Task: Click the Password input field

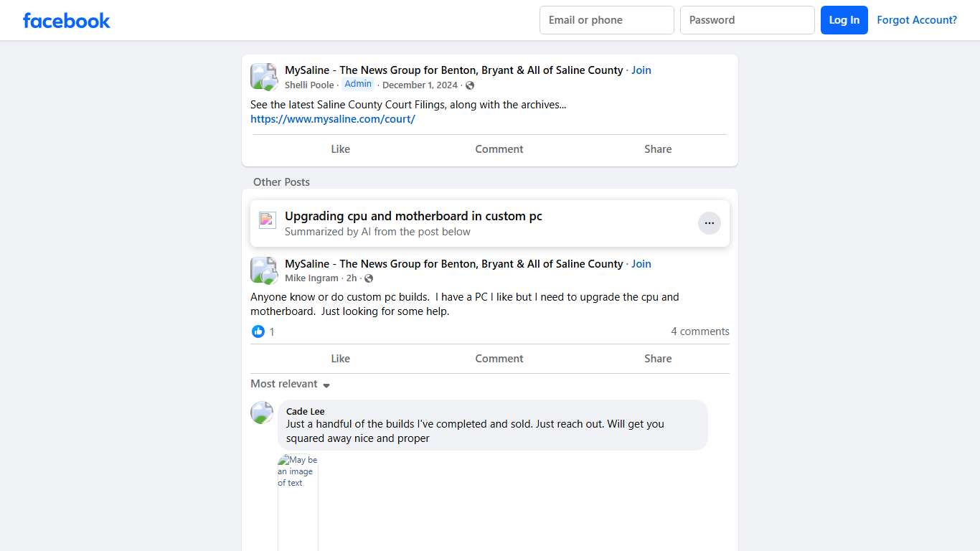Action: tap(747, 20)
